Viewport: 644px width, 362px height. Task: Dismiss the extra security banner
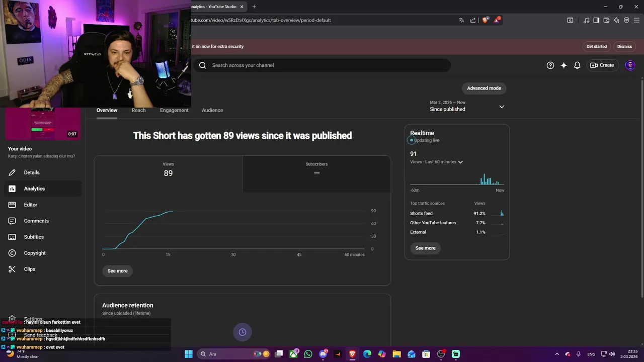(x=624, y=46)
